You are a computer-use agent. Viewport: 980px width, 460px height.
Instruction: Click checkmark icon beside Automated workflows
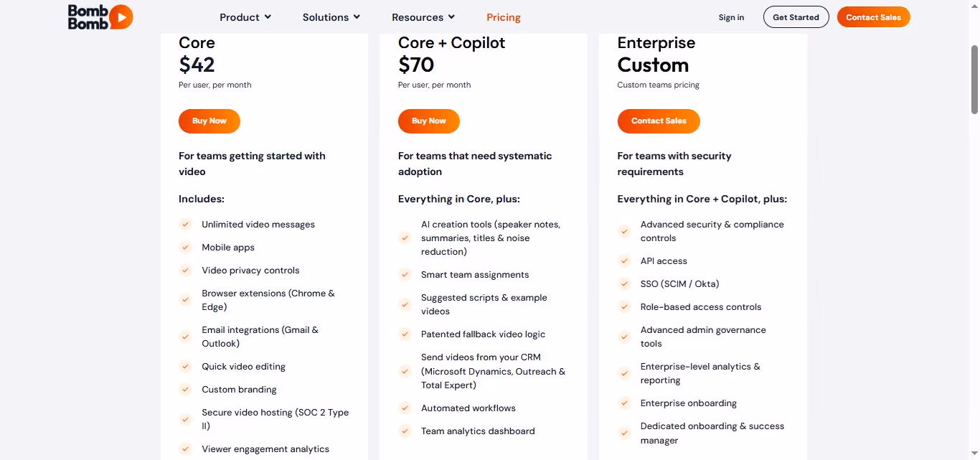[x=405, y=408]
